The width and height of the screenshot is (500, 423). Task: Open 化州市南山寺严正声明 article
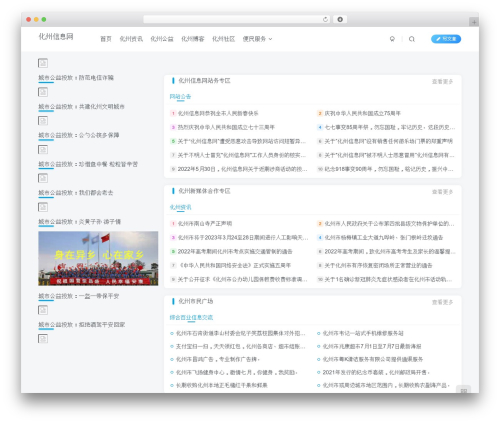(x=205, y=224)
